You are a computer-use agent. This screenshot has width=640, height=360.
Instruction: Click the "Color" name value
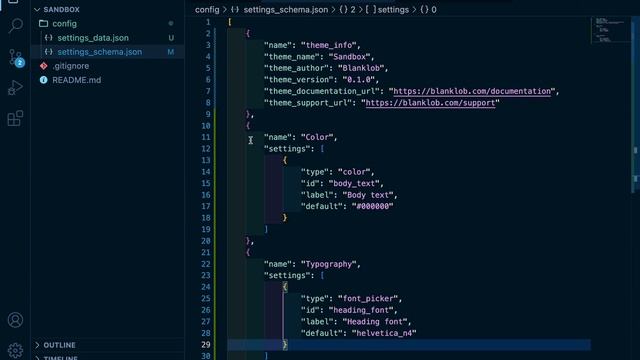pyautogui.click(x=317, y=138)
